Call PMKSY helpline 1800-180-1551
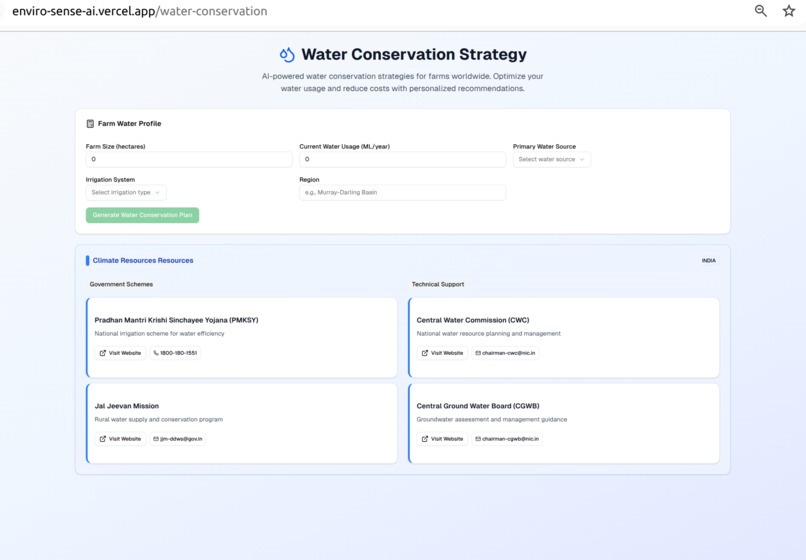The image size is (806, 560). click(175, 353)
